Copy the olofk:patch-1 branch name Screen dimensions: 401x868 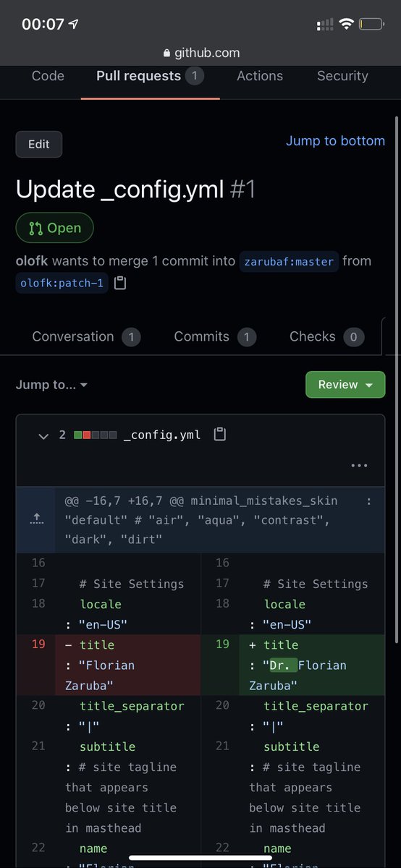point(121,283)
